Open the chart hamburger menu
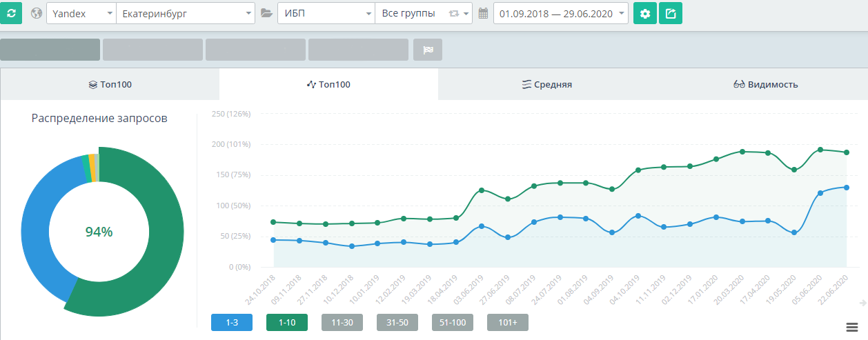This screenshot has width=868, height=340. pos(851,326)
